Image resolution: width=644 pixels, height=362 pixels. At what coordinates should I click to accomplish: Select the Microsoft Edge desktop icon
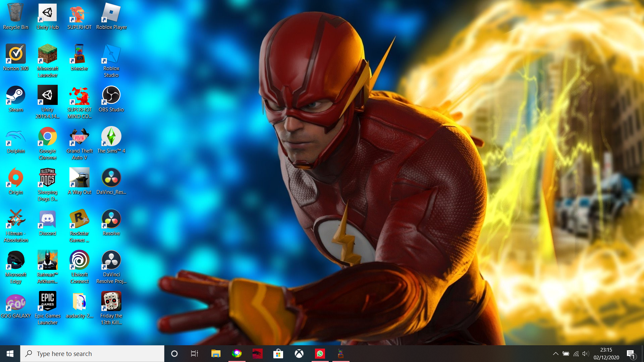point(15,267)
